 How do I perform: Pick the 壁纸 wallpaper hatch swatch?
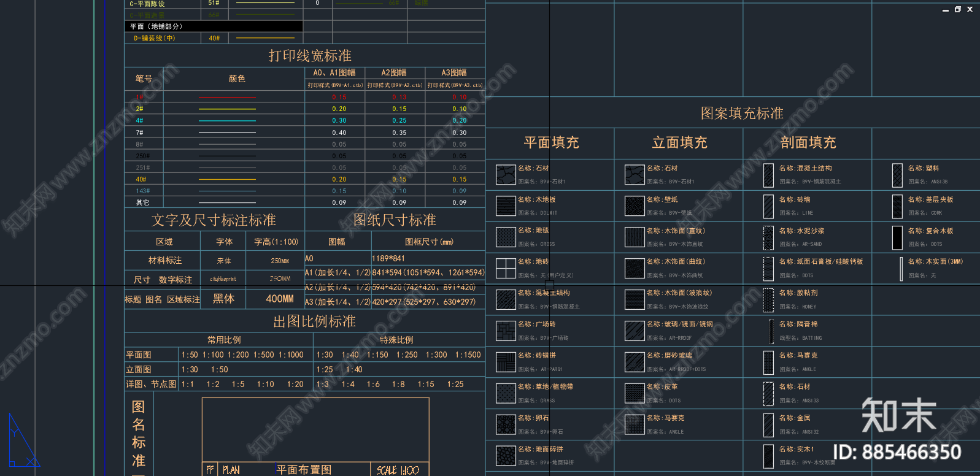(635, 206)
